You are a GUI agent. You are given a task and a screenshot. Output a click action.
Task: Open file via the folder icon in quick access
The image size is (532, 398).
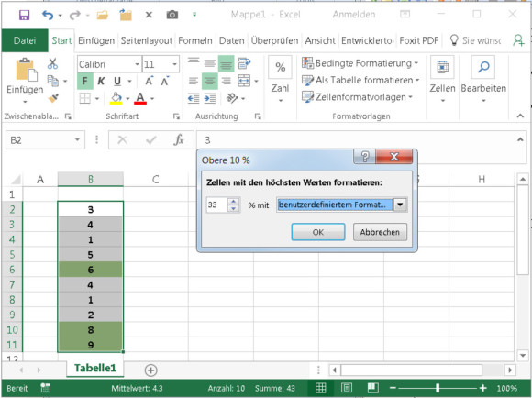pos(102,15)
